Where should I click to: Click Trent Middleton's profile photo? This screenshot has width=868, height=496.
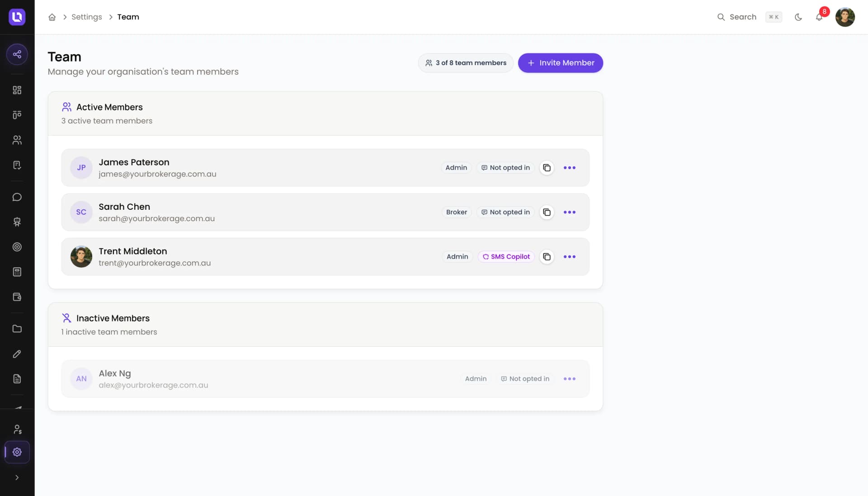coord(81,257)
